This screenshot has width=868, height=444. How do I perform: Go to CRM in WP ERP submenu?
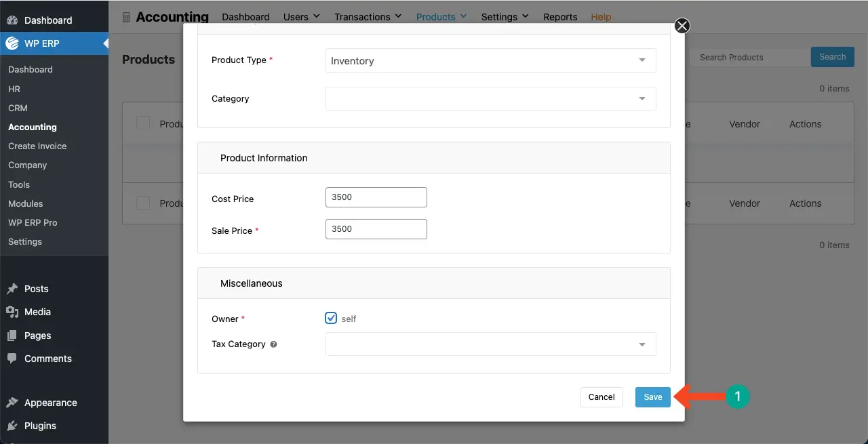click(x=18, y=108)
